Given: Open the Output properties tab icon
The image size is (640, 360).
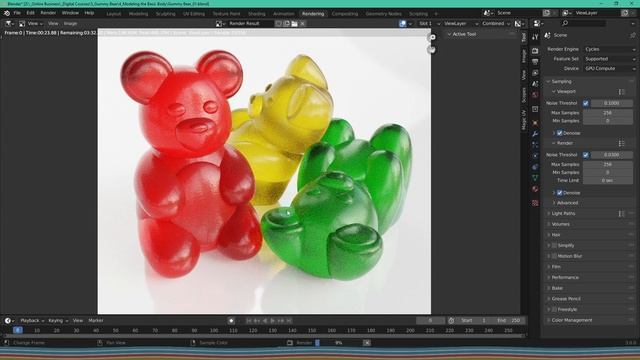Looking at the screenshot, I should click(x=535, y=62).
